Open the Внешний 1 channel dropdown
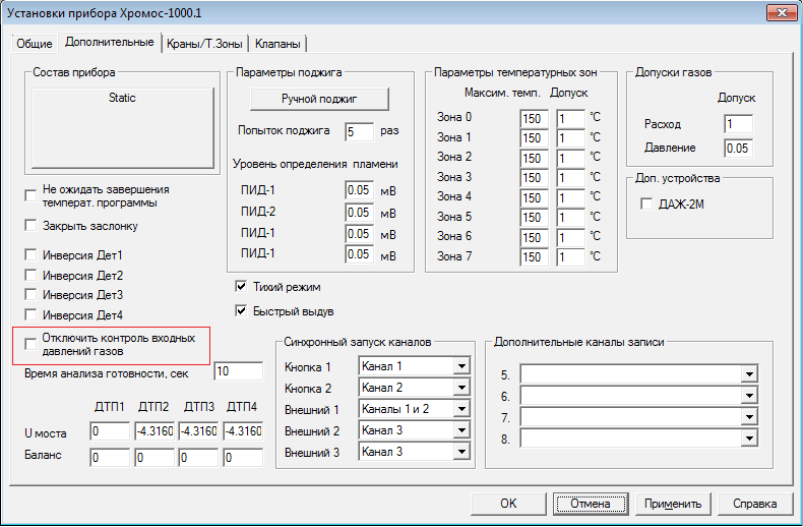Viewport: 803px width, 527px height. pyautogui.click(x=461, y=409)
